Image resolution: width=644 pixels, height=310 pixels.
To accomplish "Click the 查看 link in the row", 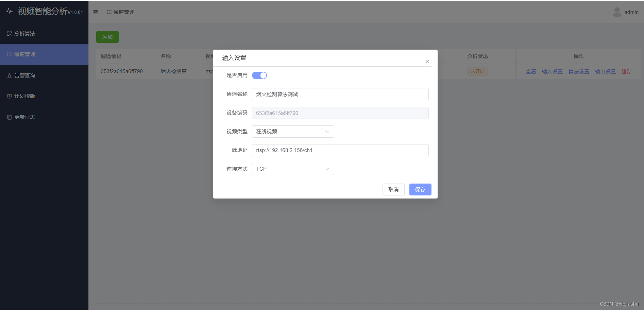I will tap(531, 72).
